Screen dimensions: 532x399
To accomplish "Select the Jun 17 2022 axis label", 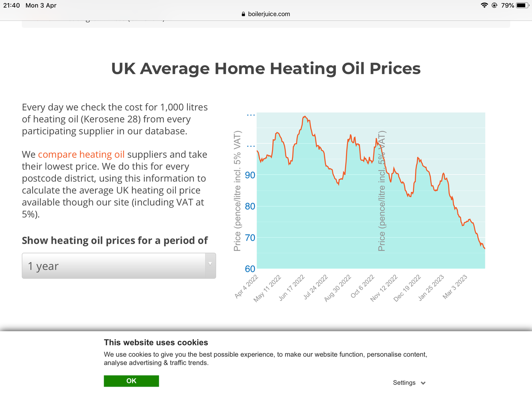I will click(292, 287).
